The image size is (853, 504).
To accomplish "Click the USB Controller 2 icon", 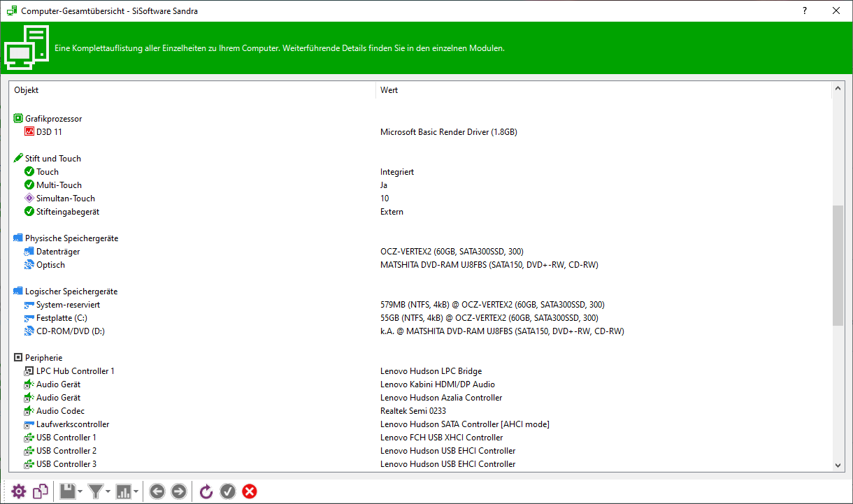I will pos(29,451).
